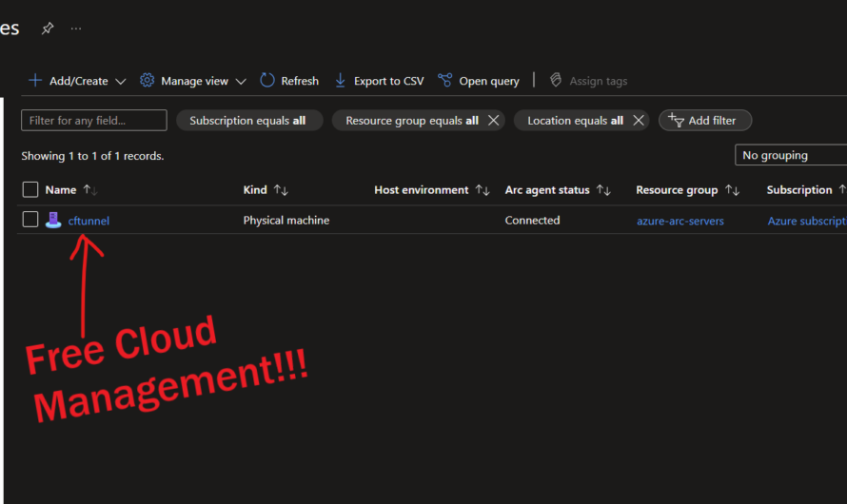Open the Subscription equals all filter
847x504 pixels.
point(247,121)
